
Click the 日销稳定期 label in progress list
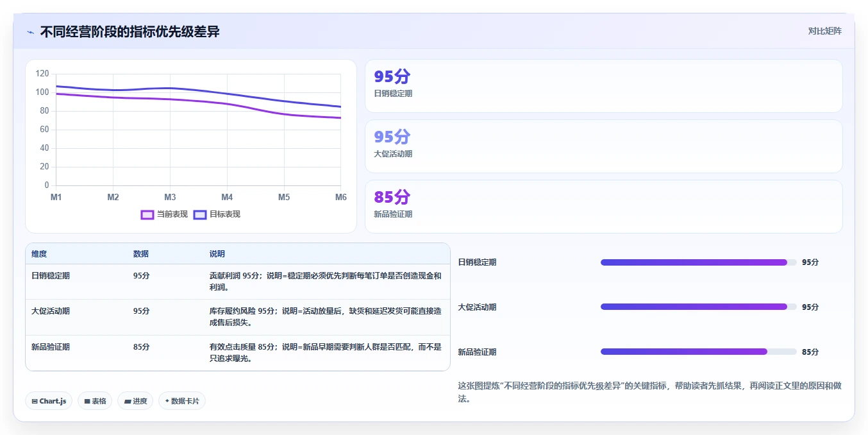(x=477, y=262)
